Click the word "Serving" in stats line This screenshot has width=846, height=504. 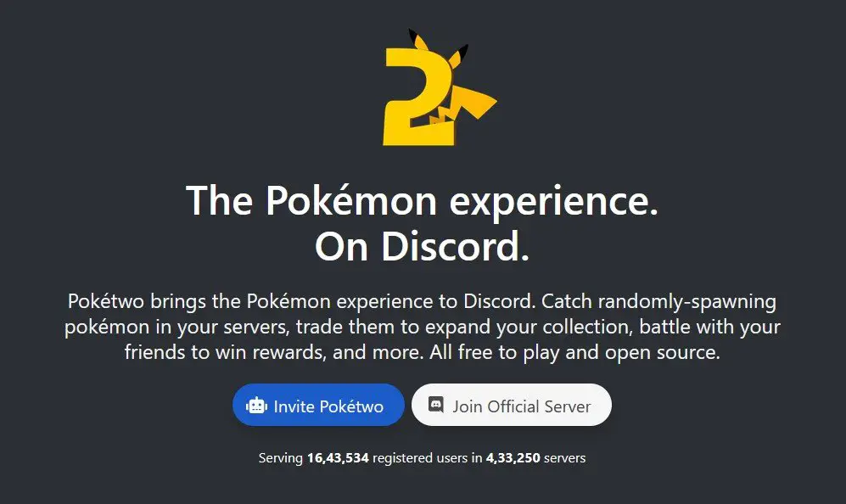point(281,459)
